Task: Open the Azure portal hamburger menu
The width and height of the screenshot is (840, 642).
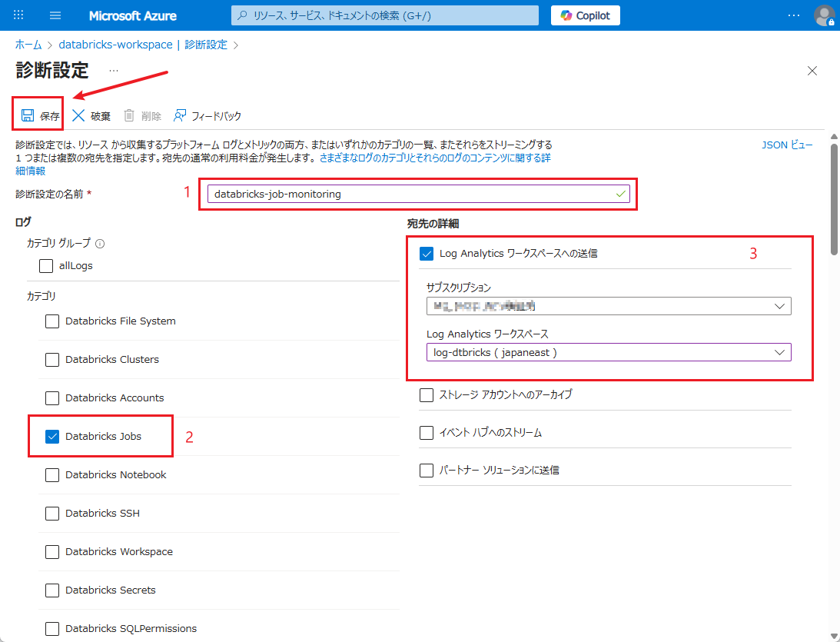Action: [55, 15]
